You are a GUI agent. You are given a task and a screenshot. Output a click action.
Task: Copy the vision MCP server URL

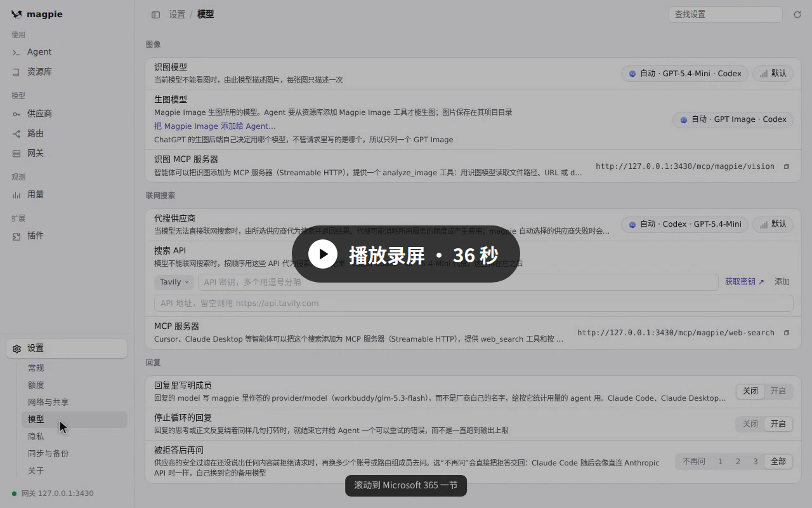coord(786,166)
